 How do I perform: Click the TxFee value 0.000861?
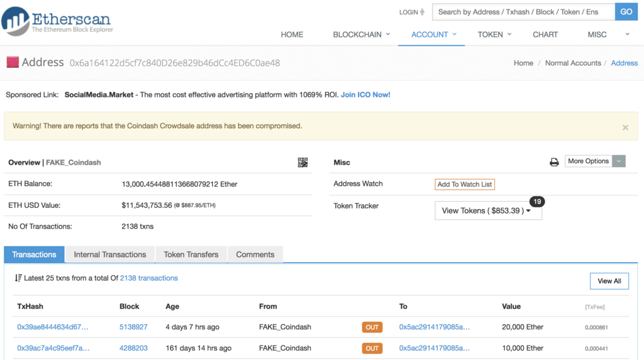click(596, 327)
